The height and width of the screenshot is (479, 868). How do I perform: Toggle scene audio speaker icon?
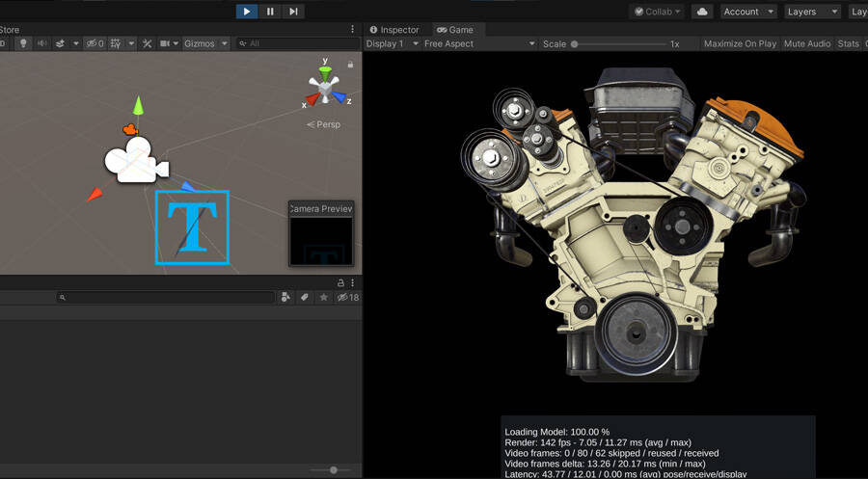(x=41, y=43)
